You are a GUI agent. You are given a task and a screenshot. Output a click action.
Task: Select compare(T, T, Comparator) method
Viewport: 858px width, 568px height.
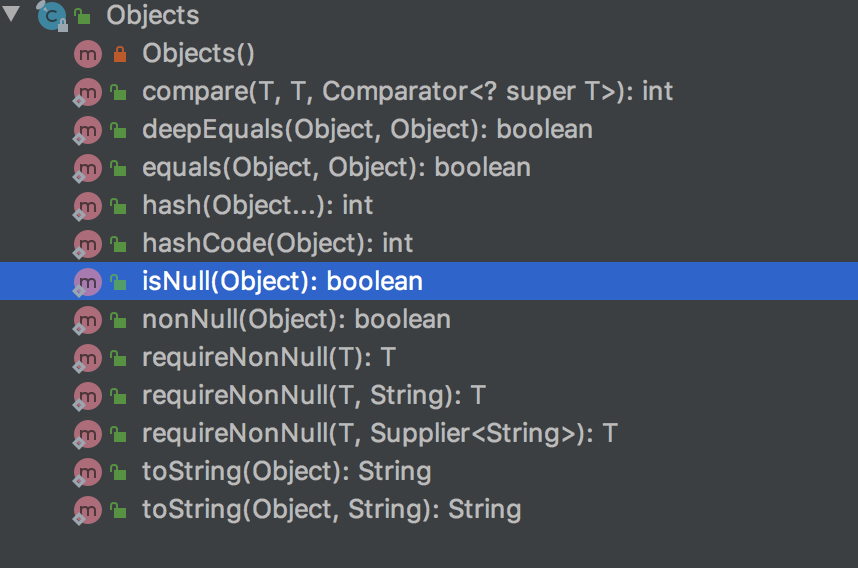click(407, 92)
